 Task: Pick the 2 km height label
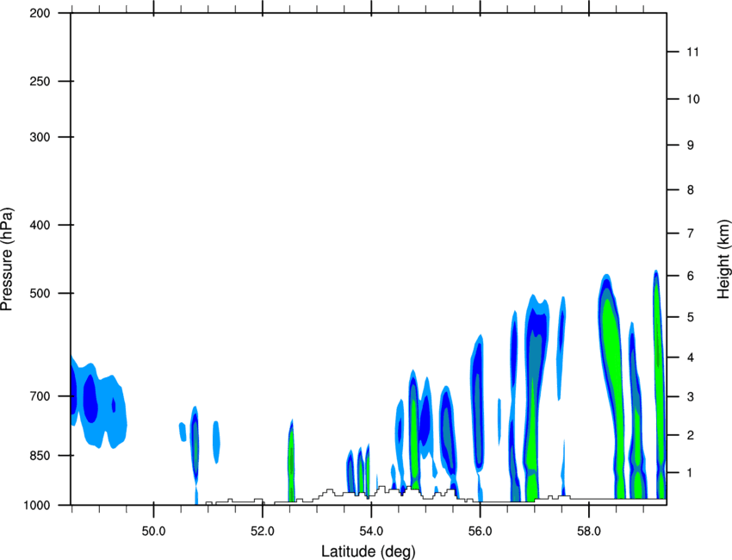coord(691,435)
